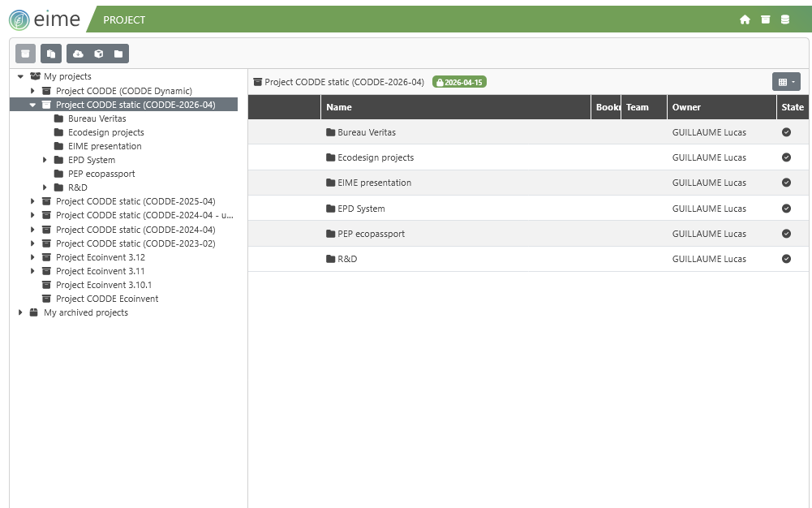
Task: Click the archive icon in the green header
Action: click(766, 19)
